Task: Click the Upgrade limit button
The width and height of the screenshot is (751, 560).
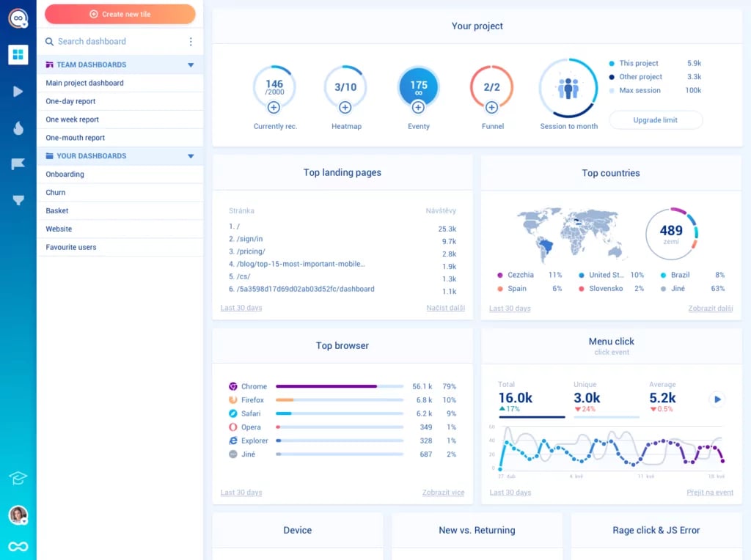Action: (656, 119)
